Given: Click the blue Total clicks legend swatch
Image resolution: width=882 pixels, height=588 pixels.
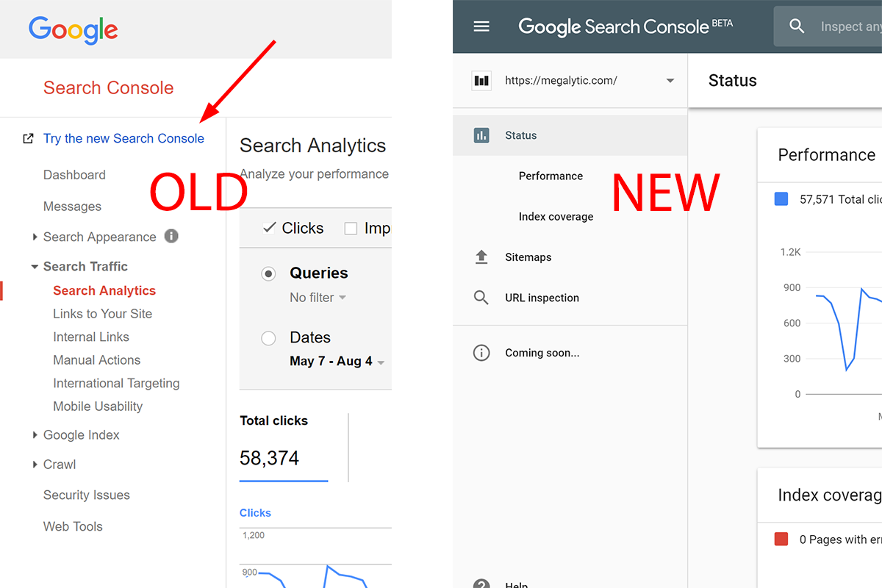Looking at the screenshot, I should click(x=781, y=199).
